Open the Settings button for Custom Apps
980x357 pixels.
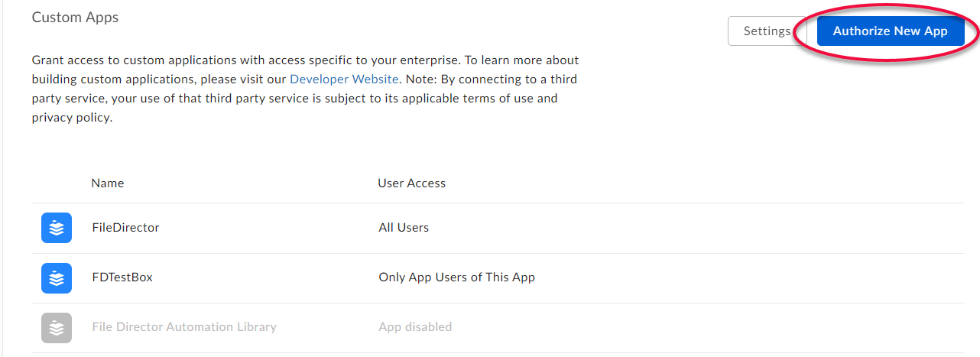tap(766, 31)
